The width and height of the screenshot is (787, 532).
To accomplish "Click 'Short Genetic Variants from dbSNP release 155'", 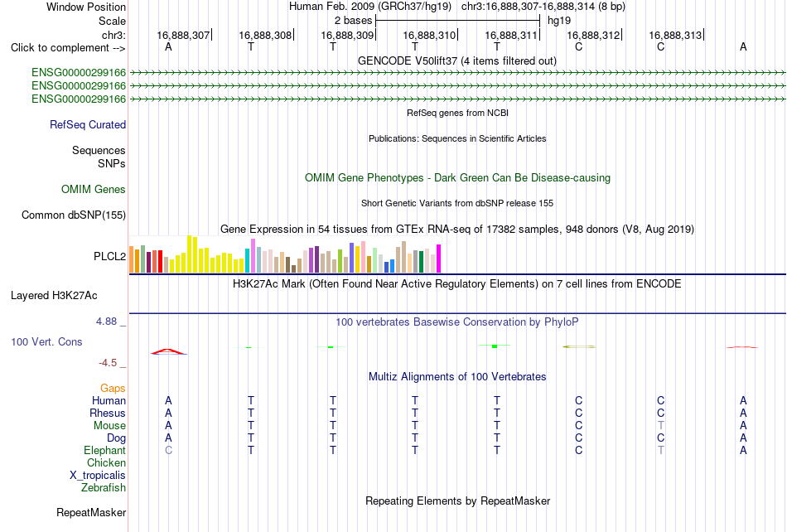I will point(457,203).
